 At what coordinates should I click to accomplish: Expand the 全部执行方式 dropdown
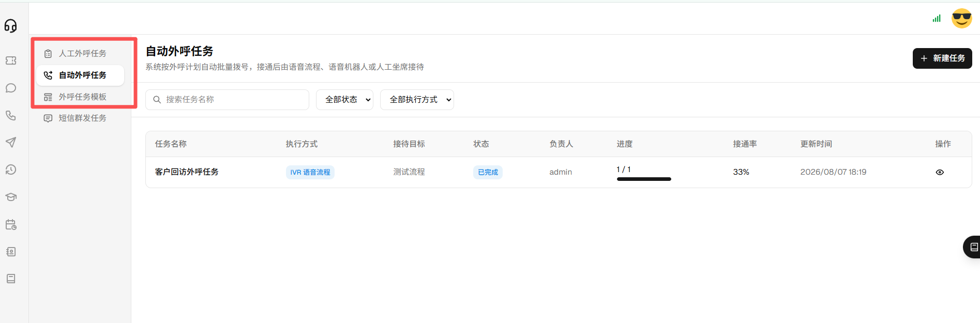(417, 100)
